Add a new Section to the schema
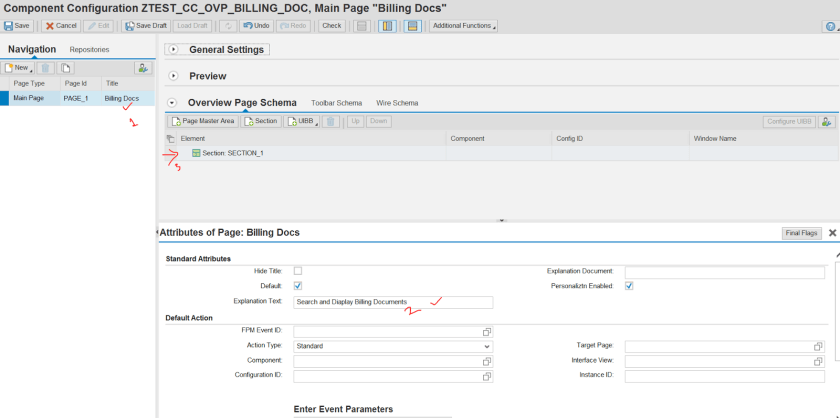 click(260, 121)
